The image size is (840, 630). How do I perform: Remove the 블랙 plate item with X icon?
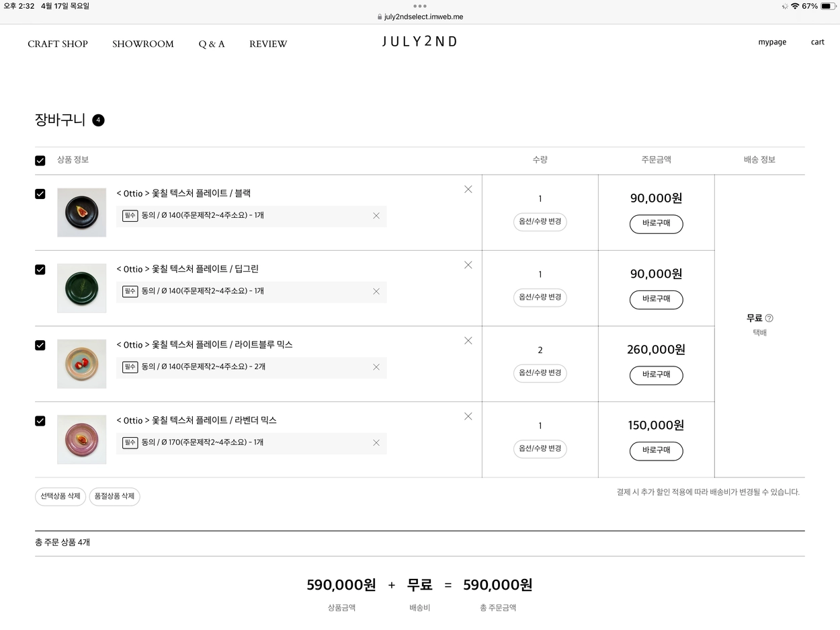(468, 190)
